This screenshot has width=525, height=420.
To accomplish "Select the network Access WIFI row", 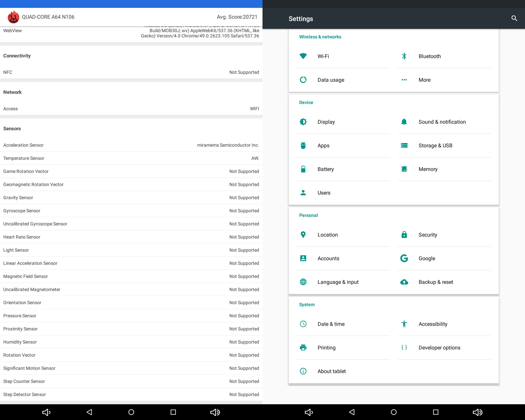I will pos(131,109).
